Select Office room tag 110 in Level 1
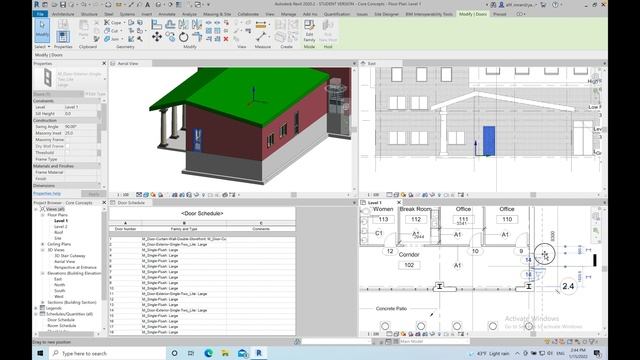The image size is (640, 360). click(x=507, y=219)
